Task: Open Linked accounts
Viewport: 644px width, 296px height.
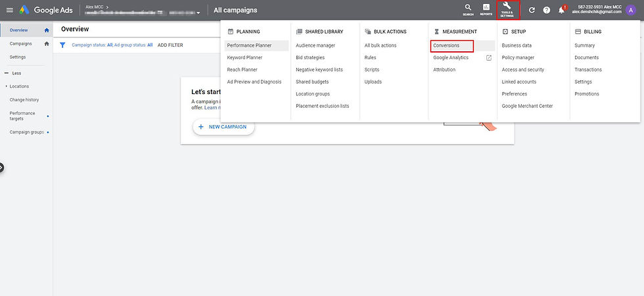Action: 519,82
